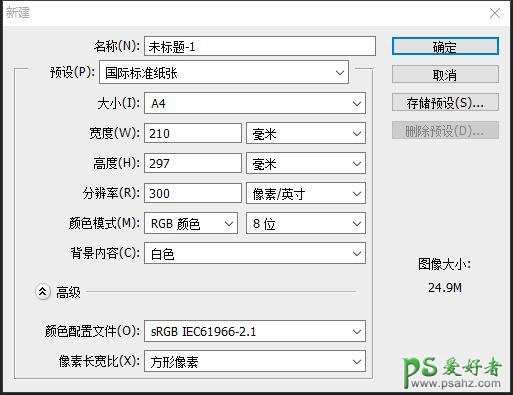The height and width of the screenshot is (395, 513).
Task: Click the 确定 (OK) button
Action: click(445, 46)
